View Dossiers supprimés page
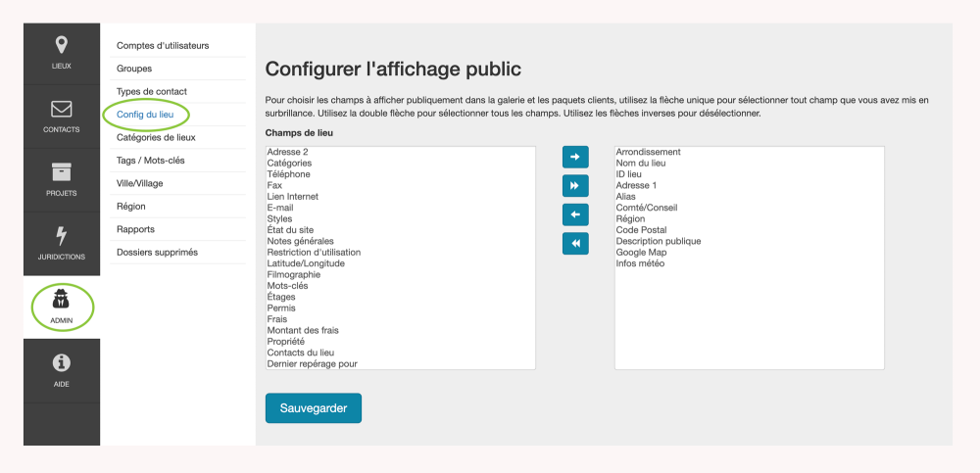 coord(157,252)
